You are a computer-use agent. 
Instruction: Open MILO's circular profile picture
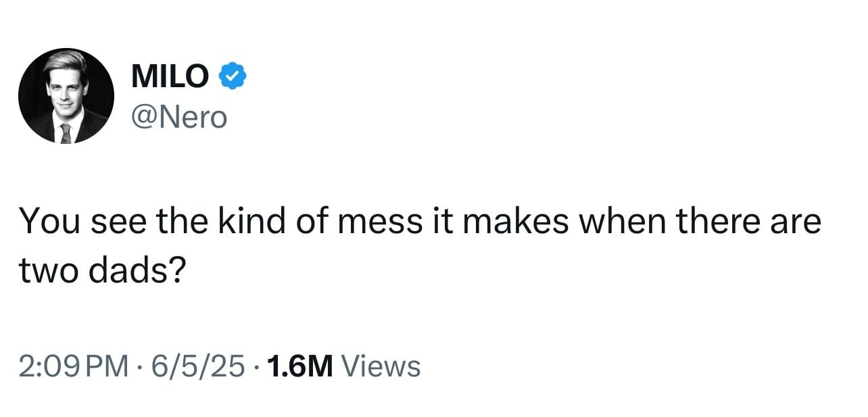(66, 96)
